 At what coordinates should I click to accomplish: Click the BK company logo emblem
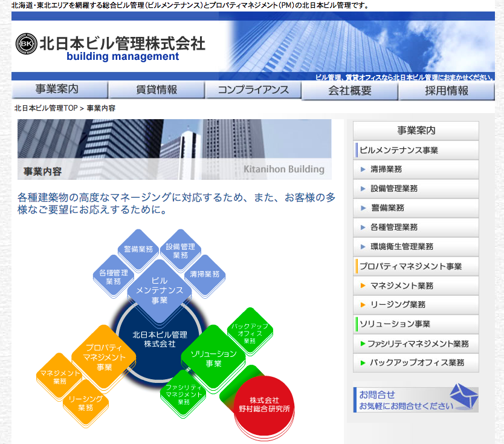[x=27, y=44]
